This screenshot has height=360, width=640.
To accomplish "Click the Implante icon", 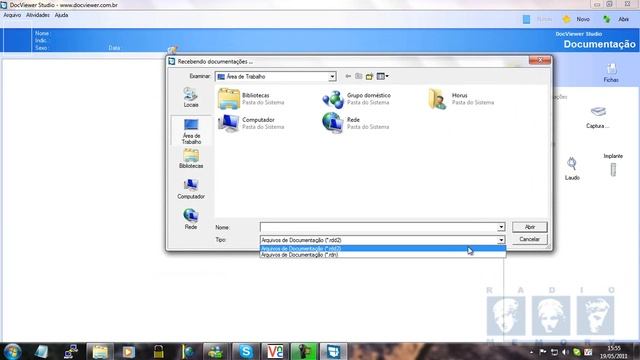I will click(x=613, y=165).
